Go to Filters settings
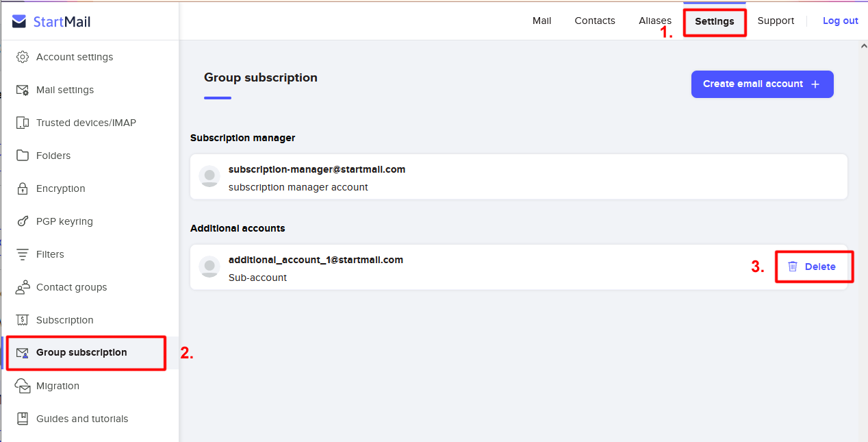This screenshot has width=868, height=442. (x=90, y=254)
